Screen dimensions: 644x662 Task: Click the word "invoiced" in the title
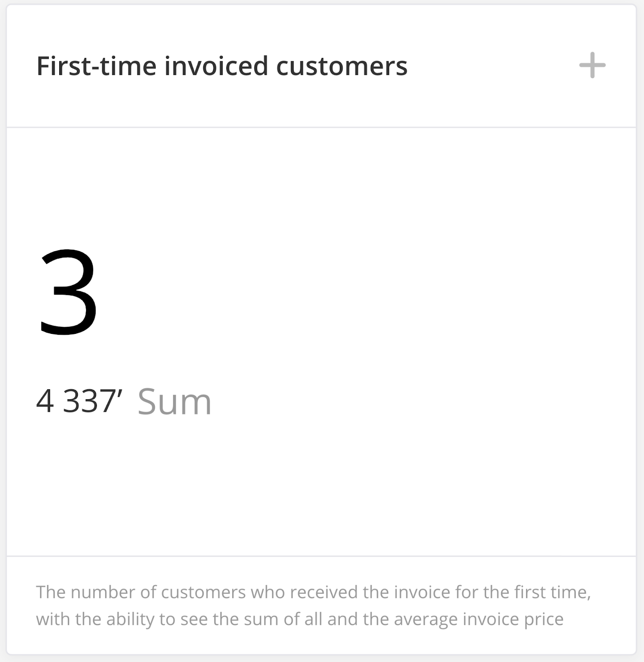216,66
